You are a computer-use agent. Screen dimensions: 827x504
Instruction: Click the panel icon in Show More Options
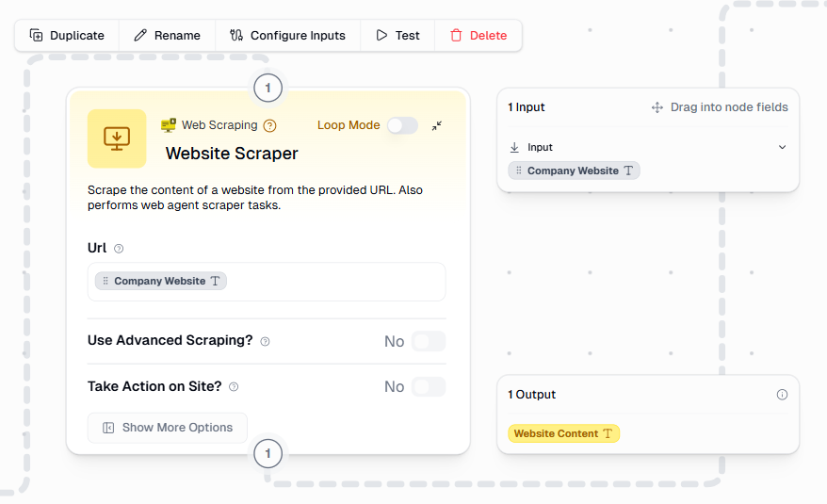click(108, 428)
